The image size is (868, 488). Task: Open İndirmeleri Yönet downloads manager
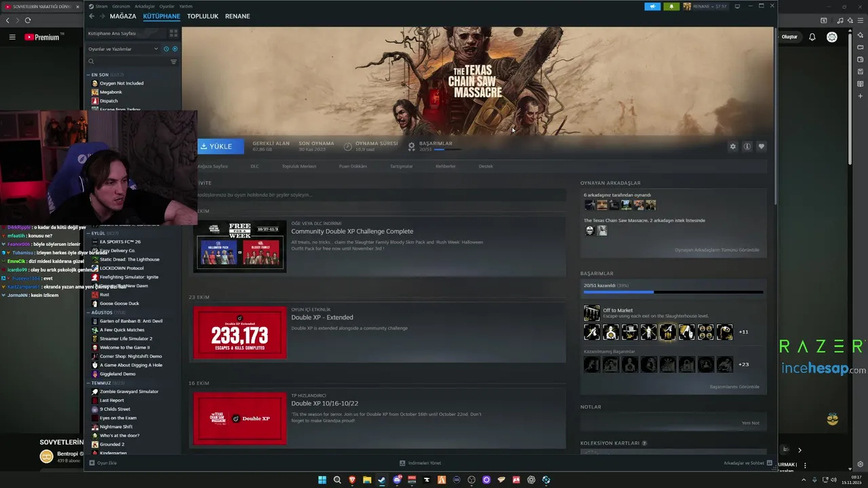420,463
